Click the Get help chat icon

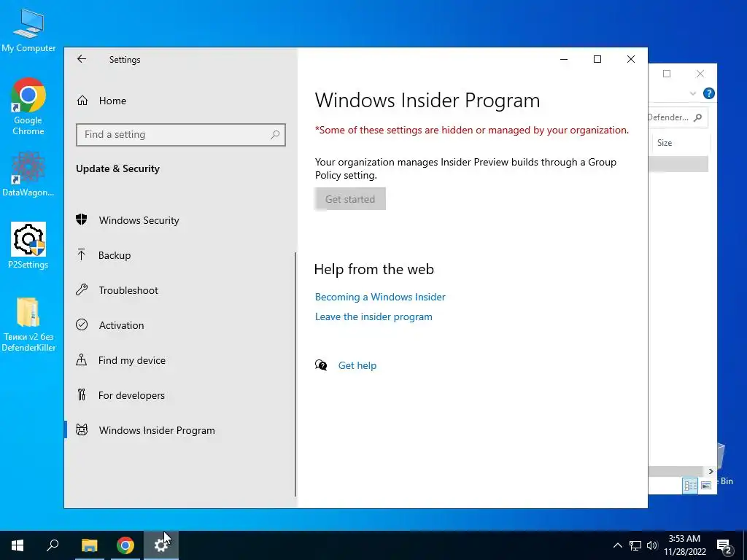(321, 365)
